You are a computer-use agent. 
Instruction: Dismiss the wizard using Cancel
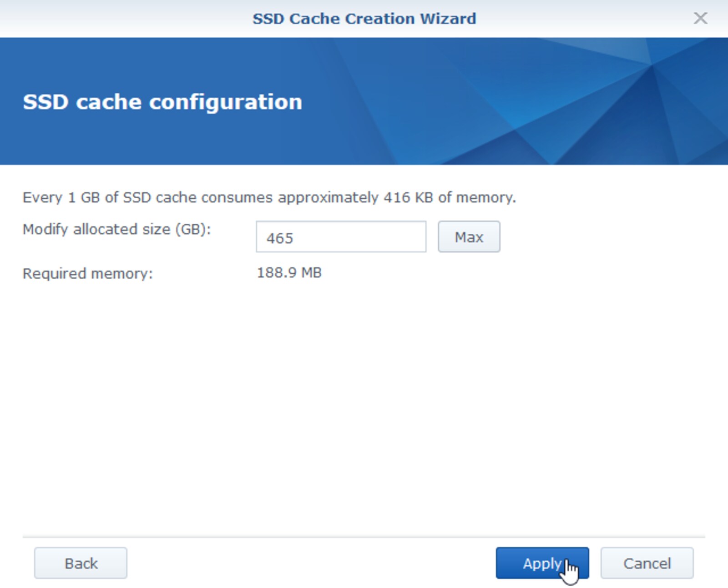(x=647, y=563)
